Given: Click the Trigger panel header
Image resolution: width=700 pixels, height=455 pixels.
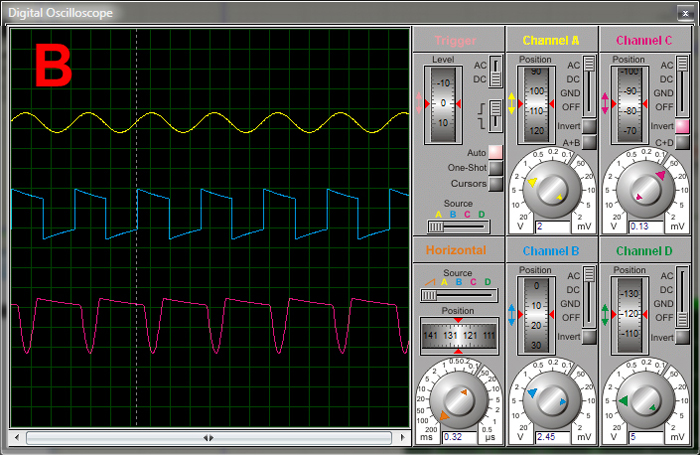Looking at the screenshot, I should click(x=458, y=40).
